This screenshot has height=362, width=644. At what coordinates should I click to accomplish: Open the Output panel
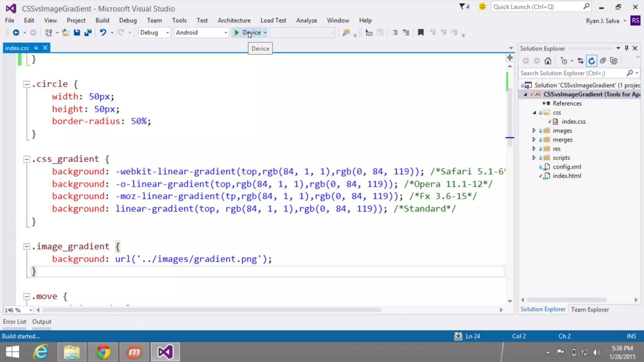pyautogui.click(x=42, y=321)
